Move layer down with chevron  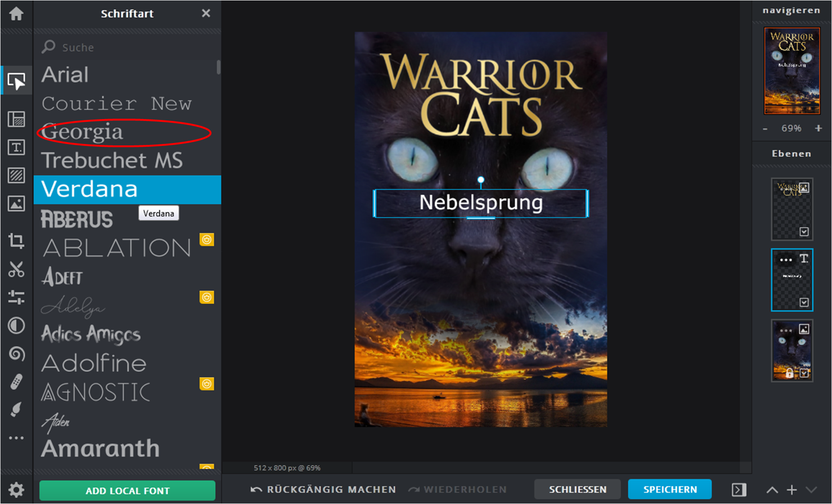(x=811, y=490)
